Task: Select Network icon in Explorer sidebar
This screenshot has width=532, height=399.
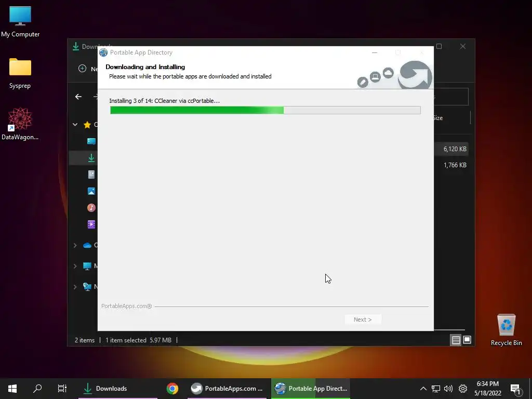Action: [87, 287]
